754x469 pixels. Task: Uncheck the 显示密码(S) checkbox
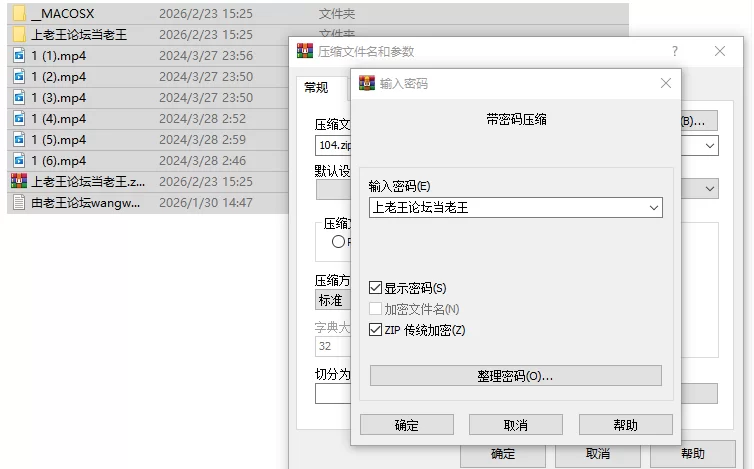point(376,288)
